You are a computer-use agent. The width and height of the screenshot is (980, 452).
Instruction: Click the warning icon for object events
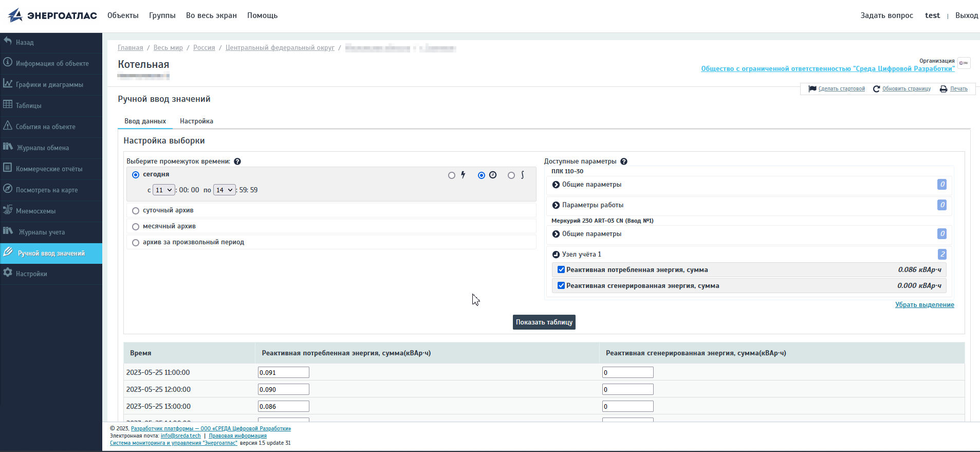pos(8,125)
